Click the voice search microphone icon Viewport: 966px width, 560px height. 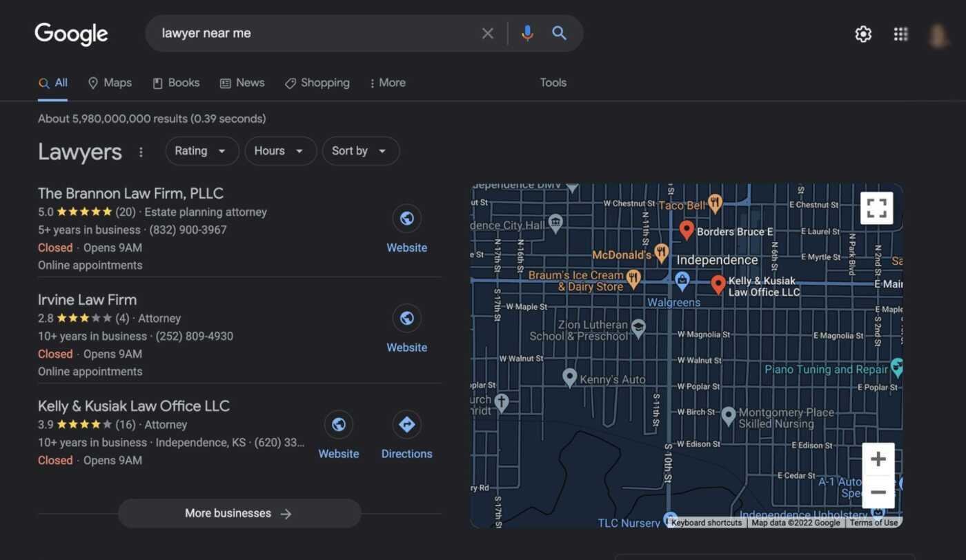(x=527, y=32)
